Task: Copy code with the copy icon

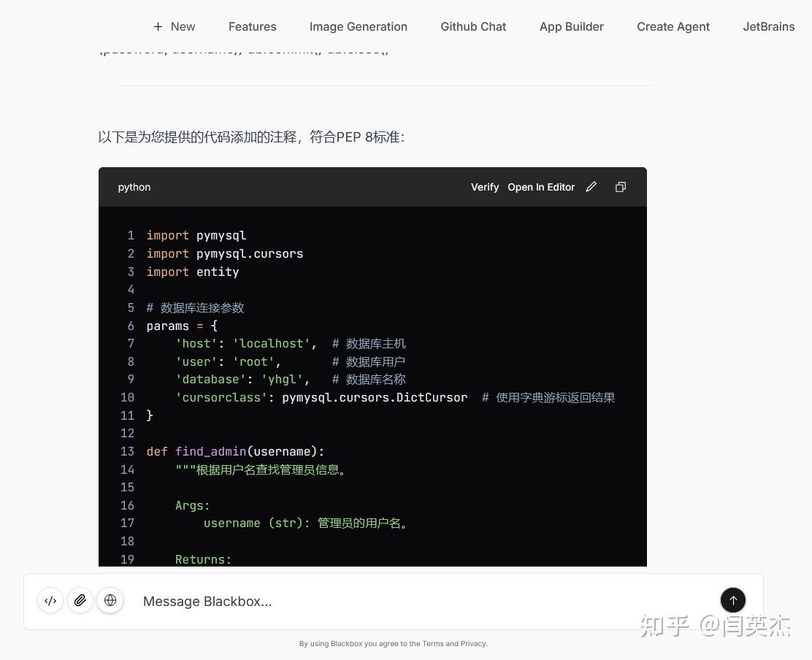Action: [x=621, y=187]
